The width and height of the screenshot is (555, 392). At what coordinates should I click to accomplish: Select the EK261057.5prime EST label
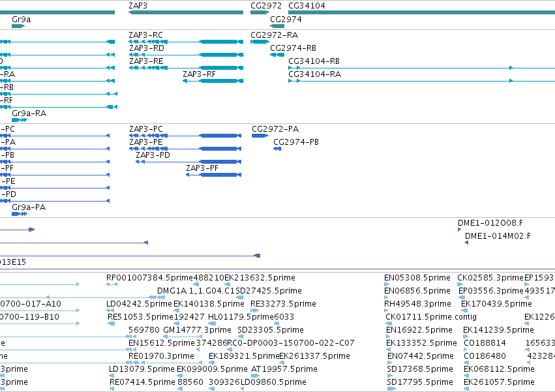pyautogui.click(x=499, y=382)
